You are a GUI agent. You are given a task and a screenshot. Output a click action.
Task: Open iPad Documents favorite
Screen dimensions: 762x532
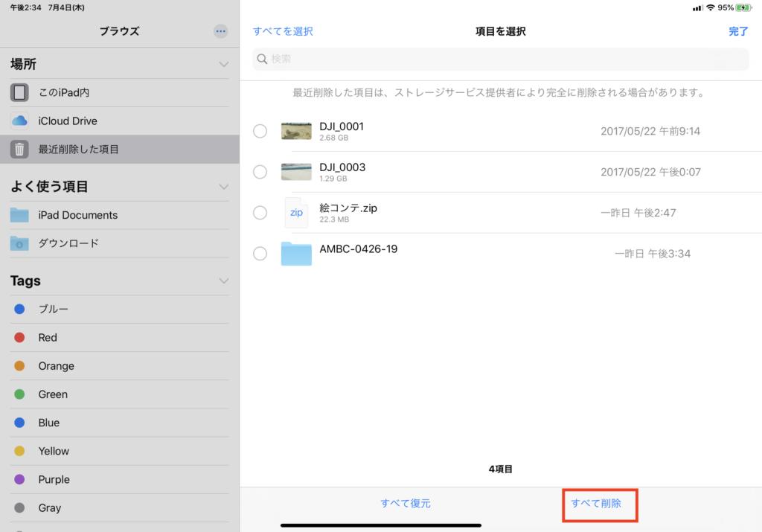point(120,215)
